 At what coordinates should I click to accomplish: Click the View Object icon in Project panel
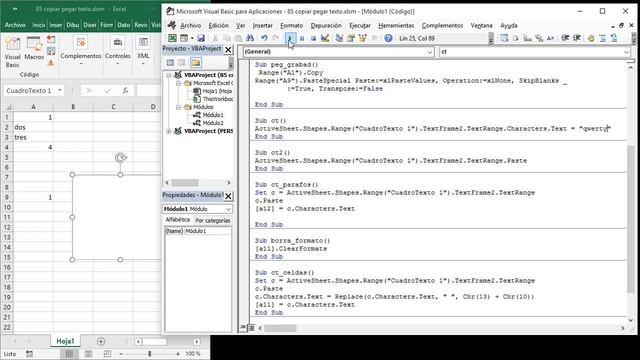(x=182, y=62)
